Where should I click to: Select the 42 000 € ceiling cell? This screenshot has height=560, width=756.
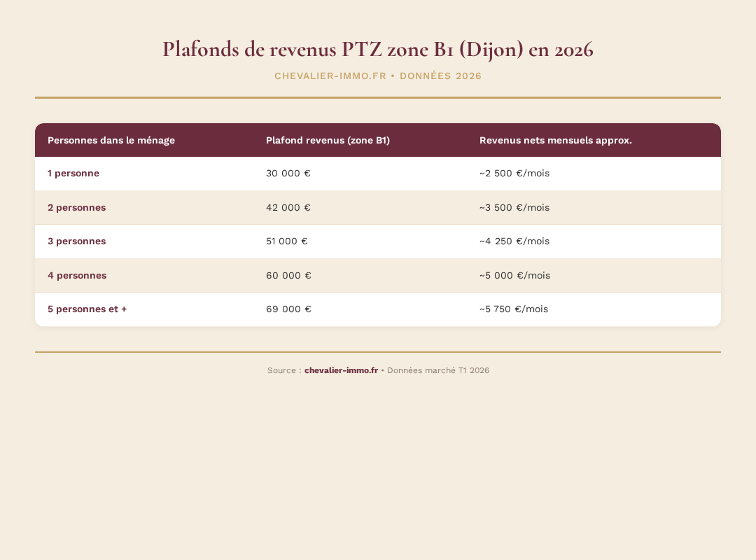click(288, 208)
